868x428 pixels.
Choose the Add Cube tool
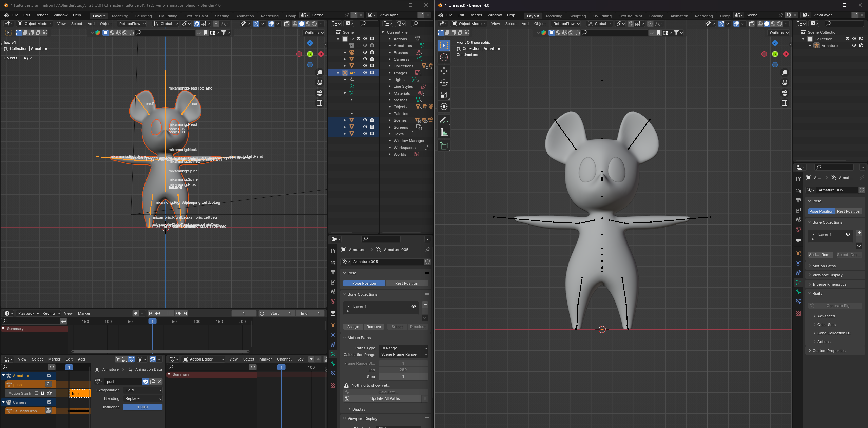click(x=444, y=146)
